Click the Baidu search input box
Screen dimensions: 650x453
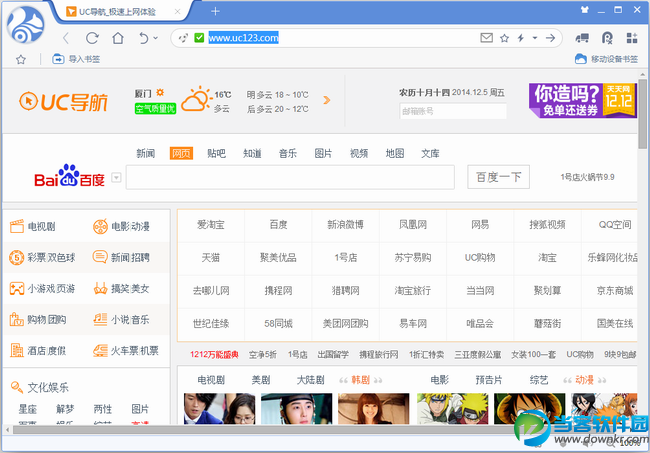[x=290, y=177]
